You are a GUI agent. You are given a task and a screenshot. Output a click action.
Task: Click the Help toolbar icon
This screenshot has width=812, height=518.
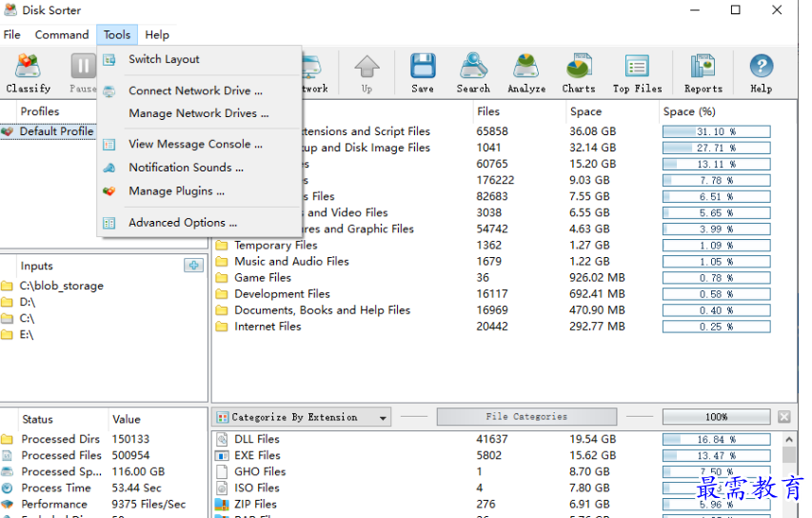pyautogui.click(x=762, y=67)
